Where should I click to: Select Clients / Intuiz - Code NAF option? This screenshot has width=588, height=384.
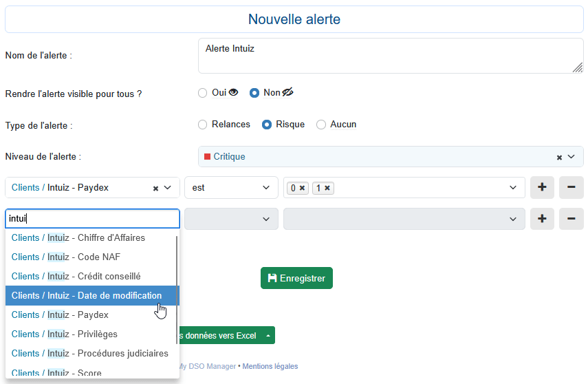pyautogui.click(x=92, y=257)
